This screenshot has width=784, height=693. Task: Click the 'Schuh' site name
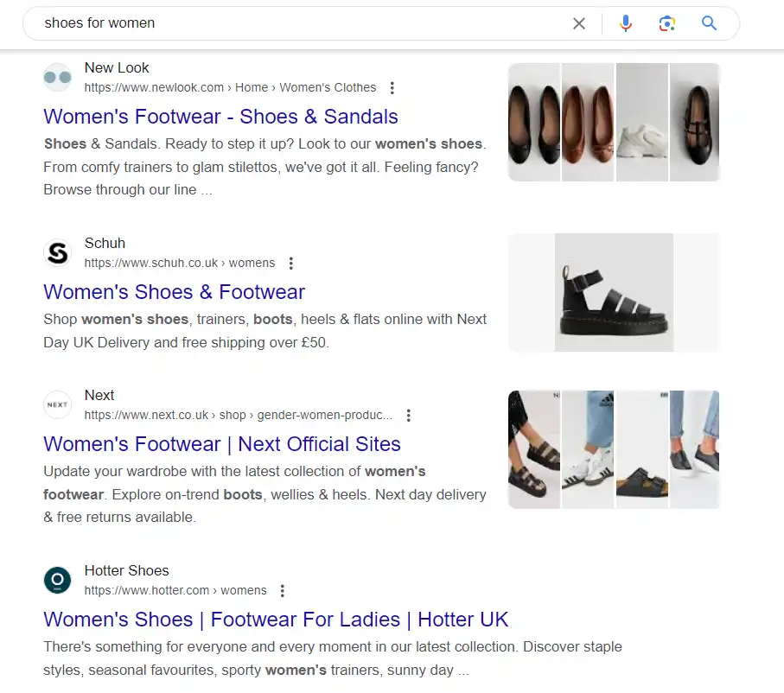pos(105,243)
